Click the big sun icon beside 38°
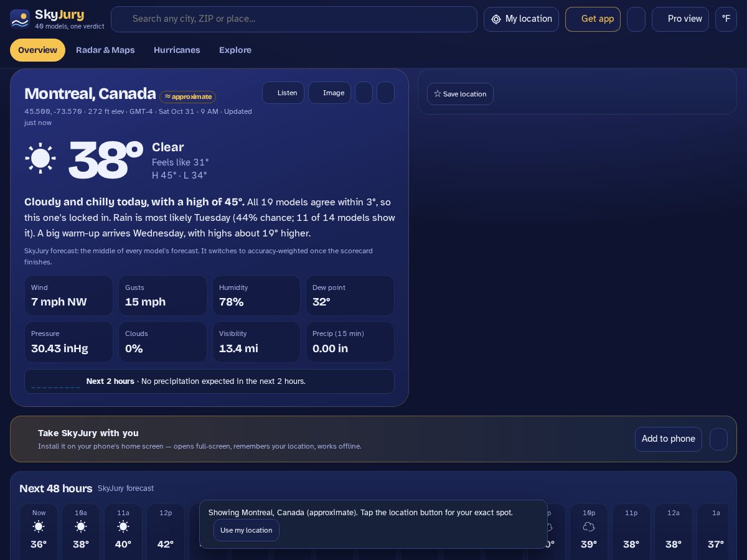Viewport: 747px width, 560px height. click(40, 158)
